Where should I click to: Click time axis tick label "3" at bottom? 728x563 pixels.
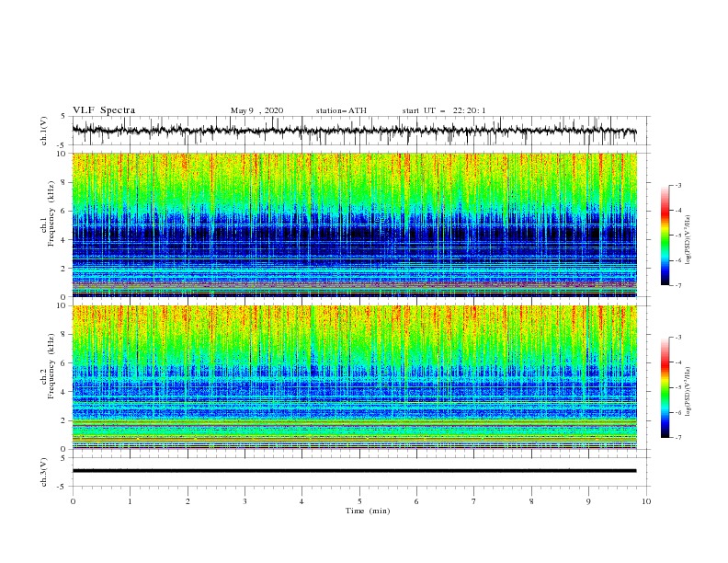[x=245, y=501]
